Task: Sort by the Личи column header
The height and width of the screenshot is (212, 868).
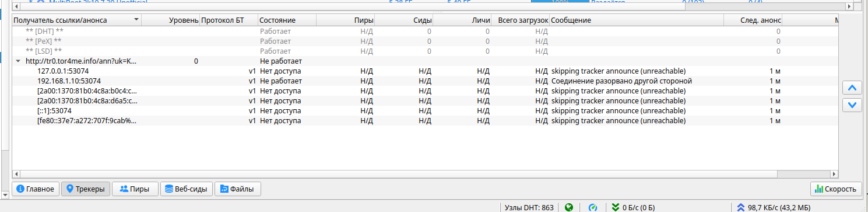Action: (462, 20)
